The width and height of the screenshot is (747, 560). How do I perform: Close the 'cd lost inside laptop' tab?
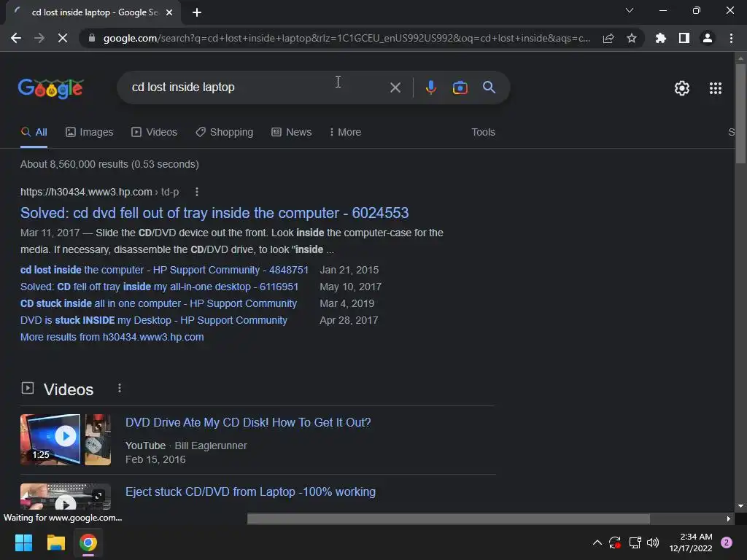169,12
